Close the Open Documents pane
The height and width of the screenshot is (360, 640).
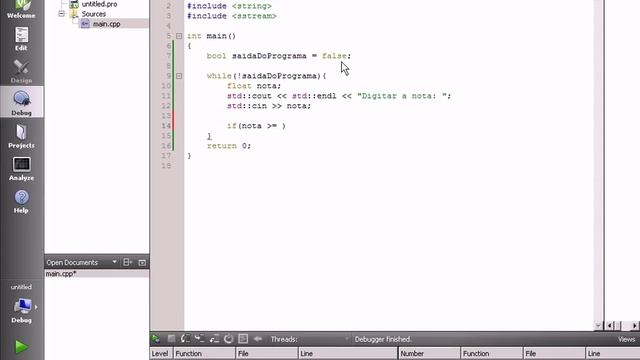tap(142, 262)
